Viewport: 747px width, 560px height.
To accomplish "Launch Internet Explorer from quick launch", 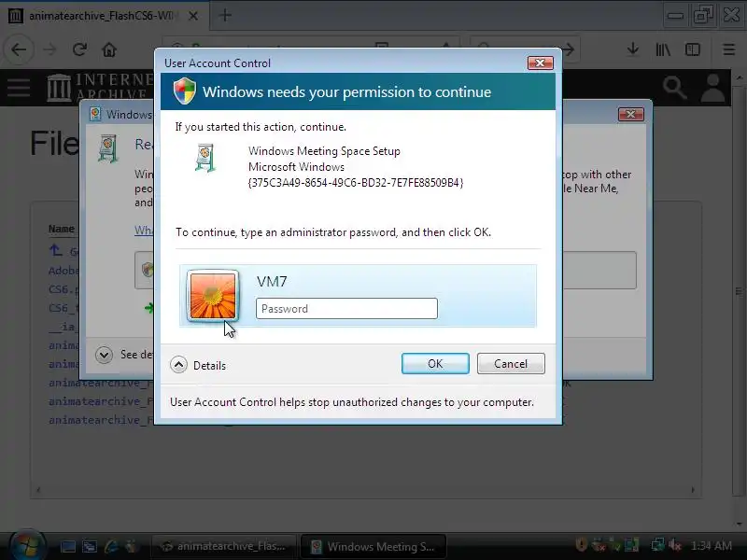I will pos(111,546).
